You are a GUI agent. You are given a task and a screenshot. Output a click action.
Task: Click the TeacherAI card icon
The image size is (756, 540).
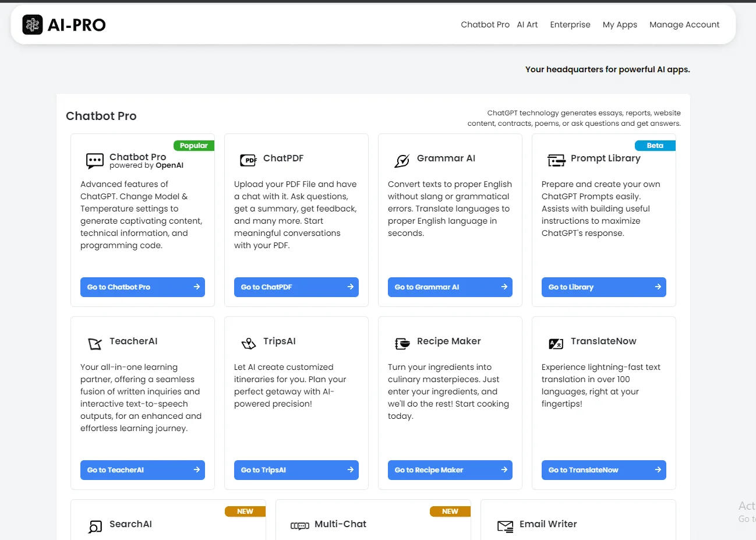pos(95,344)
